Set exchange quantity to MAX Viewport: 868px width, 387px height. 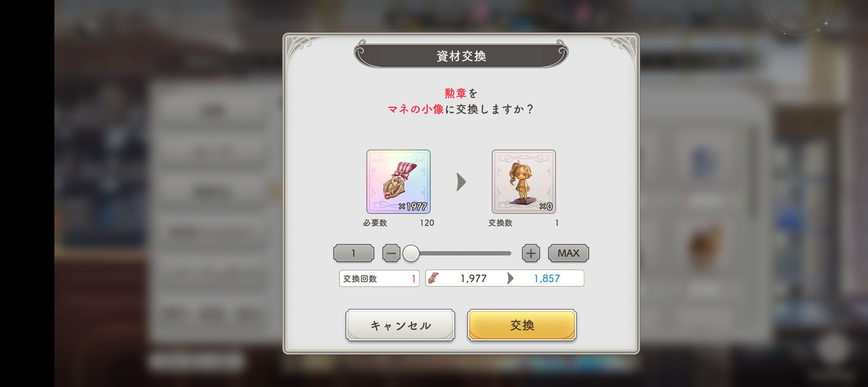point(568,253)
